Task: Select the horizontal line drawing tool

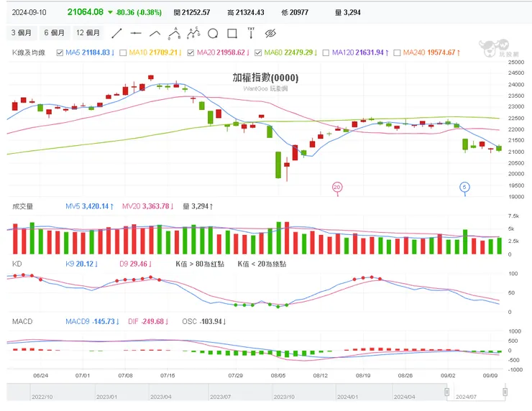Action: [x=136, y=33]
